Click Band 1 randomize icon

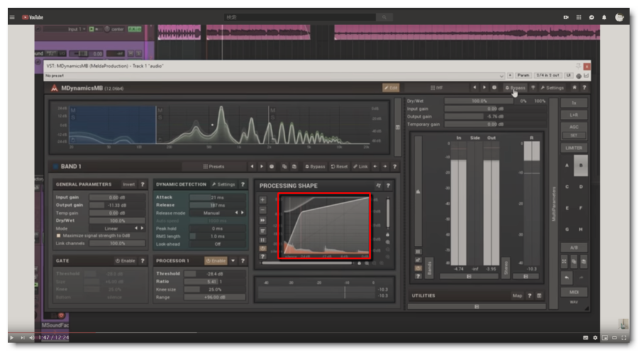tap(272, 167)
